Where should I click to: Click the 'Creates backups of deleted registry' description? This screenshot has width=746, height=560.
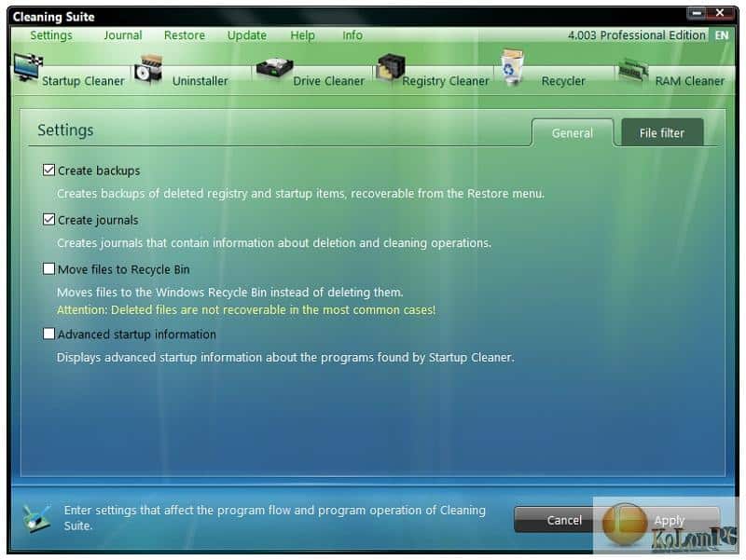[300, 194]
